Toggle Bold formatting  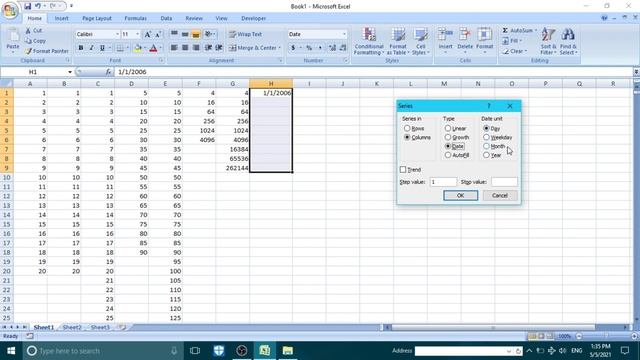(x=80, y=48)
